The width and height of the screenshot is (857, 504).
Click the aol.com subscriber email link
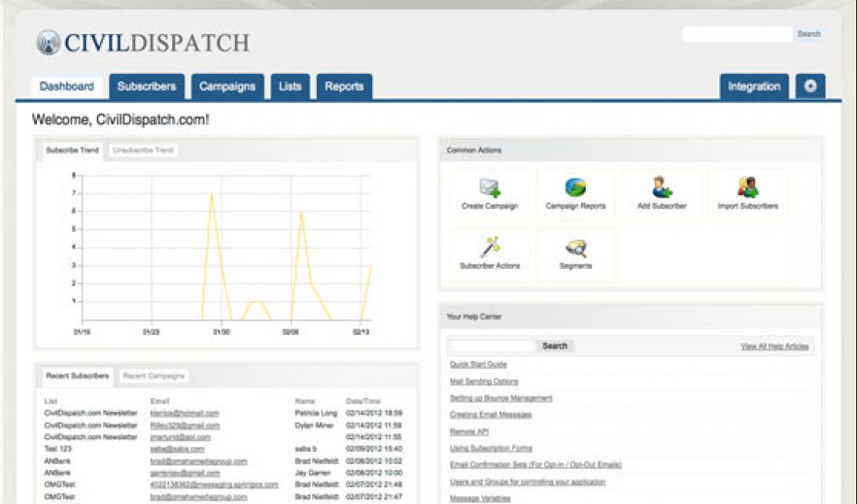click(180, 437)
